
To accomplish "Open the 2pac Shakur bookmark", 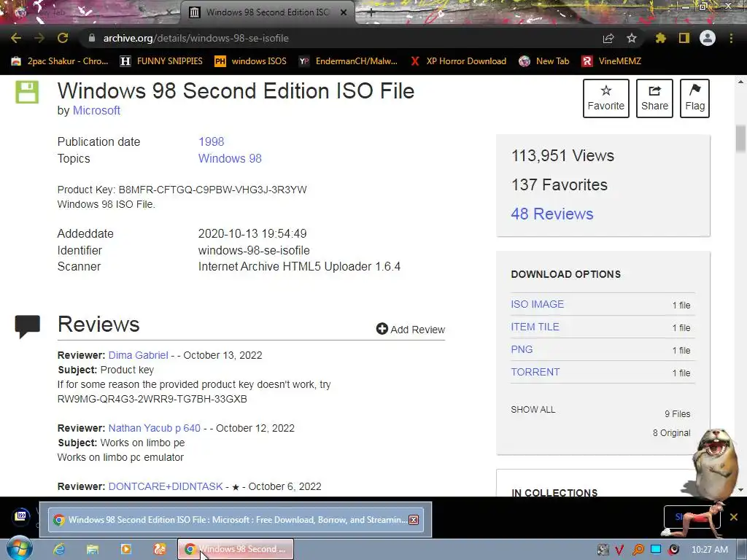I will pos(60,61).
